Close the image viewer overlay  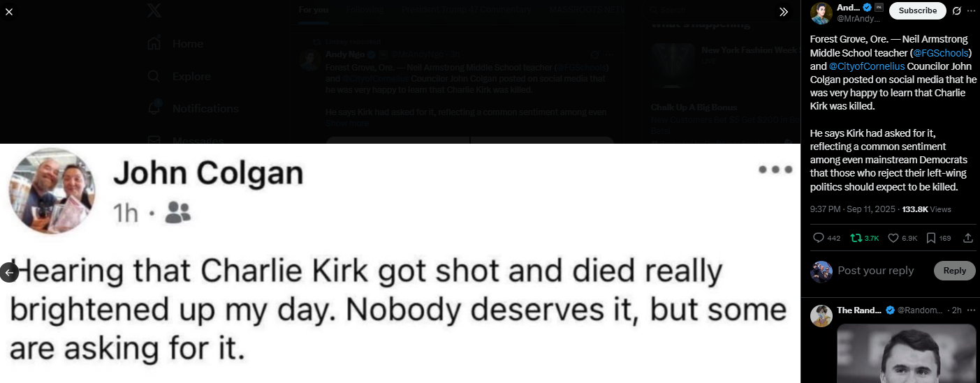click(x=9, y=11)
